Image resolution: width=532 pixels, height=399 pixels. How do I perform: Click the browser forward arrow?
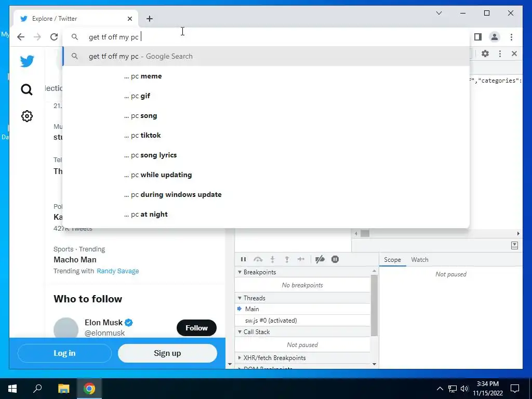pos(37,37)
